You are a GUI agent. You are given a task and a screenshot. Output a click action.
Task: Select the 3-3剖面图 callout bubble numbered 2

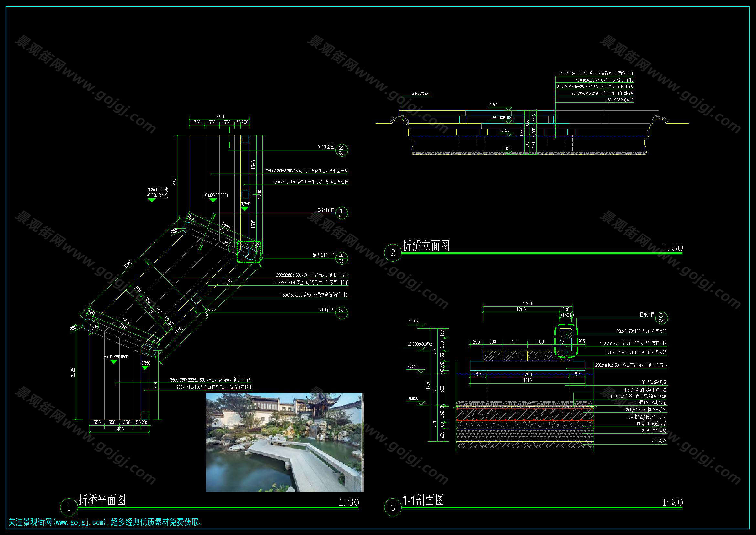341,150
